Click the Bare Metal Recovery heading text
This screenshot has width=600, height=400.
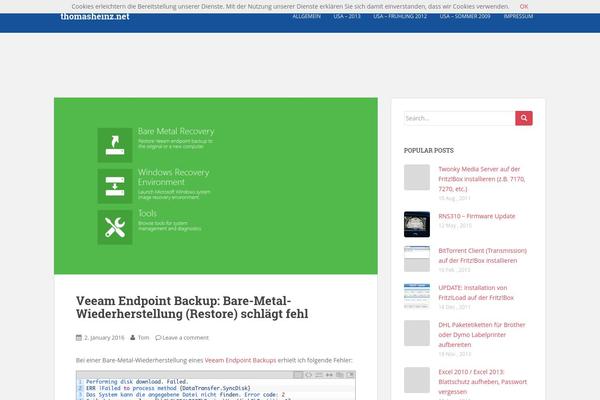176,131
